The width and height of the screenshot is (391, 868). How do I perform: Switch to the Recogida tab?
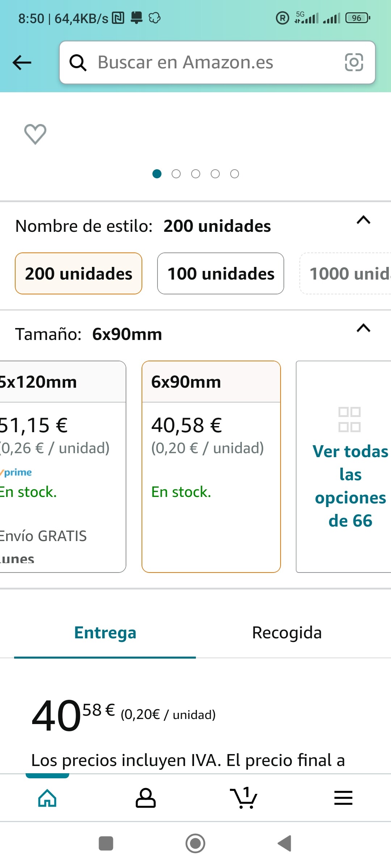coord(287,633)
